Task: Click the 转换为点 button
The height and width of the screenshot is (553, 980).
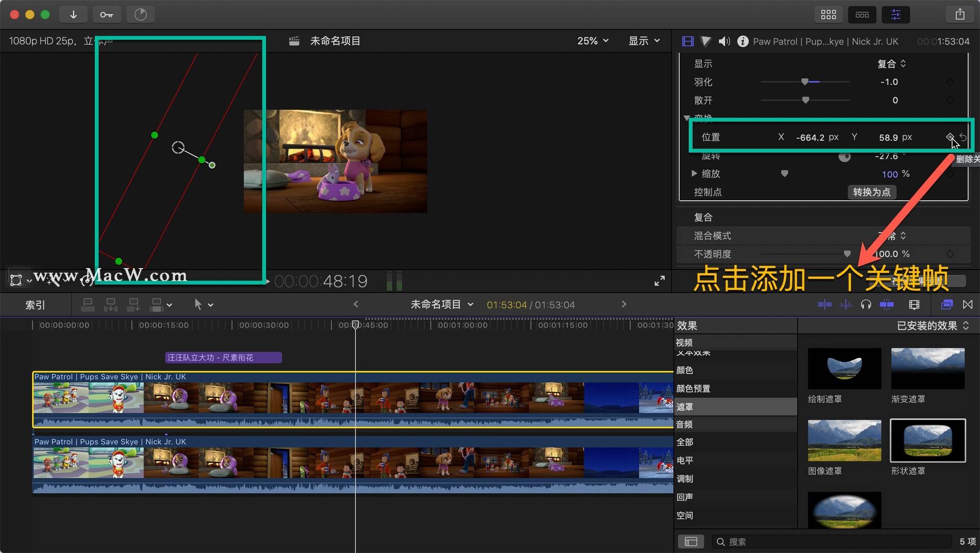Action: (871, 192)
